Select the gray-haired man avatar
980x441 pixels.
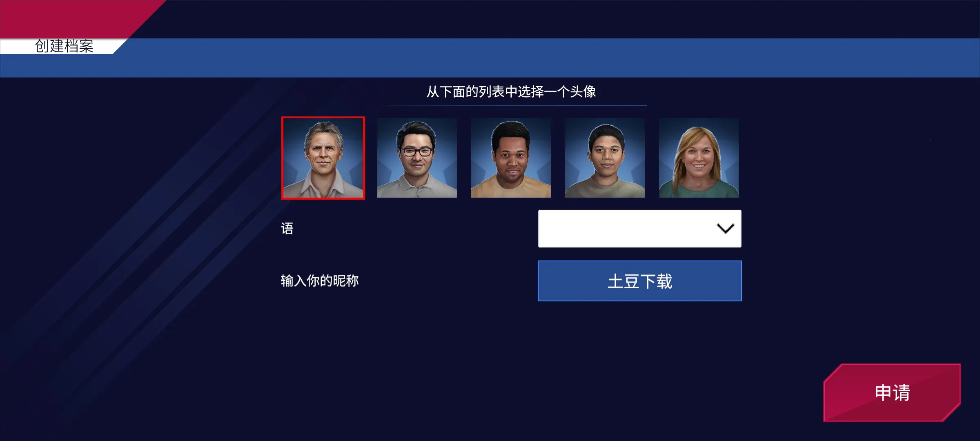tap(323, 158)
